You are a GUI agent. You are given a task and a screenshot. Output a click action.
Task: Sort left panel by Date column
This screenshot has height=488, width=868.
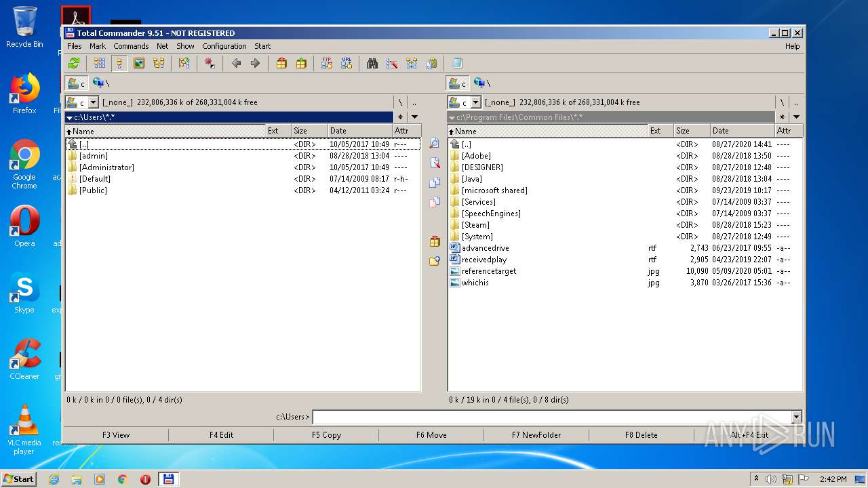coord(359,131)
